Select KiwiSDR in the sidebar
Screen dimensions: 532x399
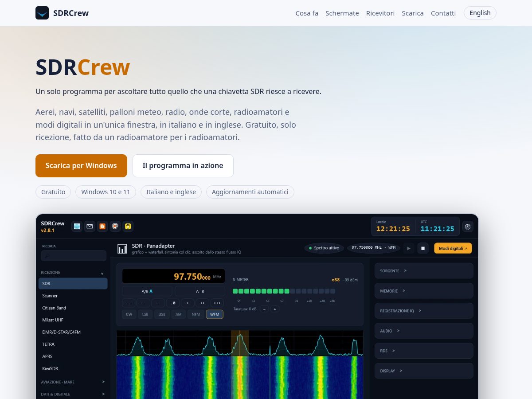[x=73, y=369]
